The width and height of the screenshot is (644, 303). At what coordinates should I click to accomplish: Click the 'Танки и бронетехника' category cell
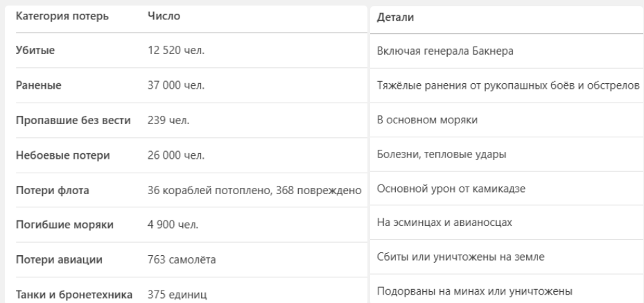[74, 295]
